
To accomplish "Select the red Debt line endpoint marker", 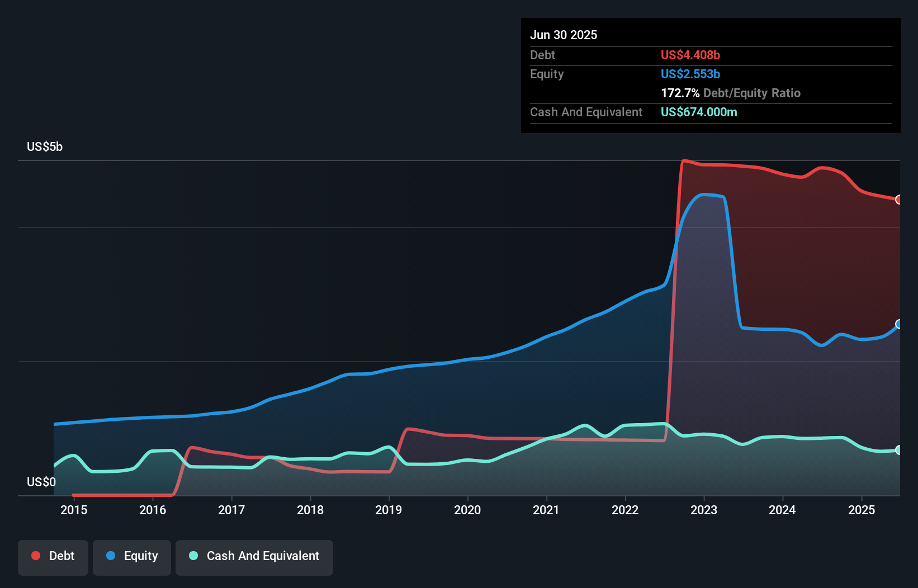I will pos(899,200).
